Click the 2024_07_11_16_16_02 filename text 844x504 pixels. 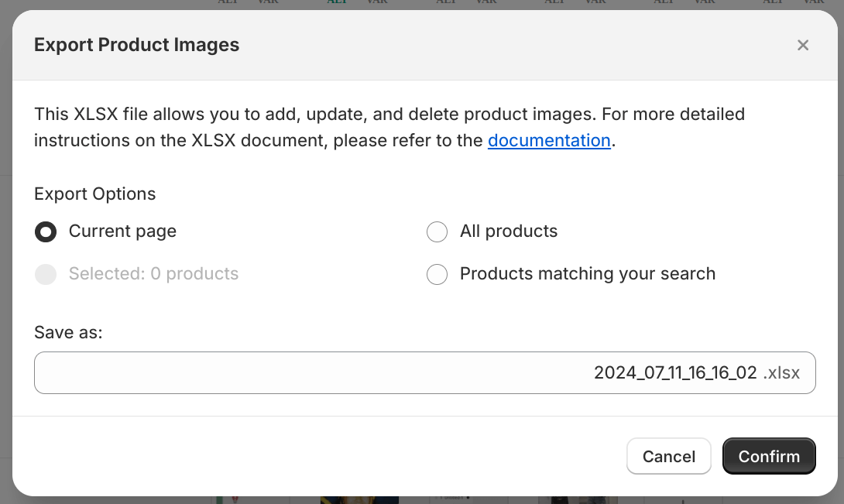pyautogui.click(x=674, y=372)
